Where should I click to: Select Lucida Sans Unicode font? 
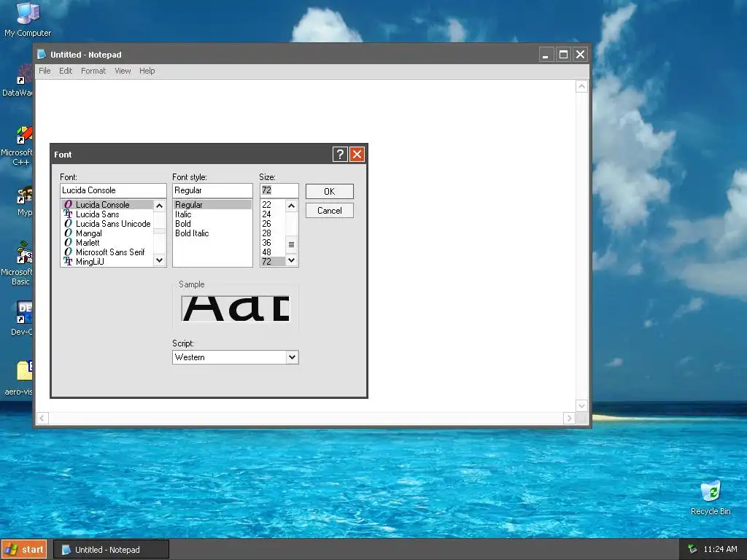(113, 224)
